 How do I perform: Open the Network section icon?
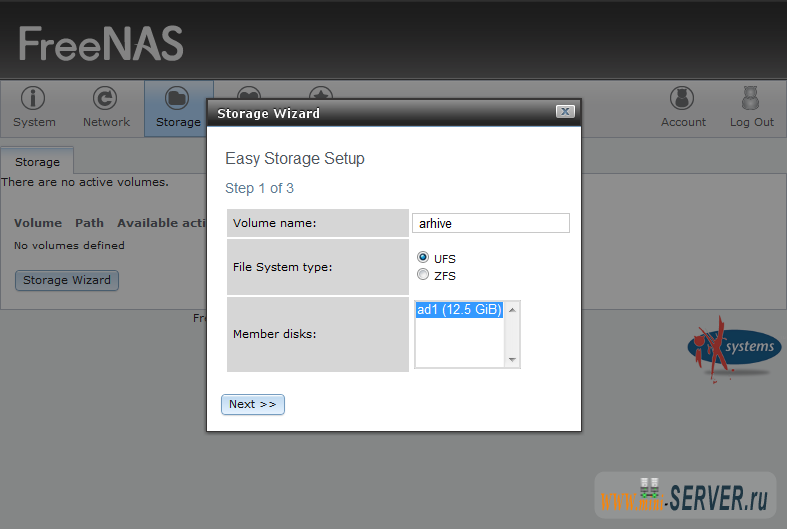[105, 98]
